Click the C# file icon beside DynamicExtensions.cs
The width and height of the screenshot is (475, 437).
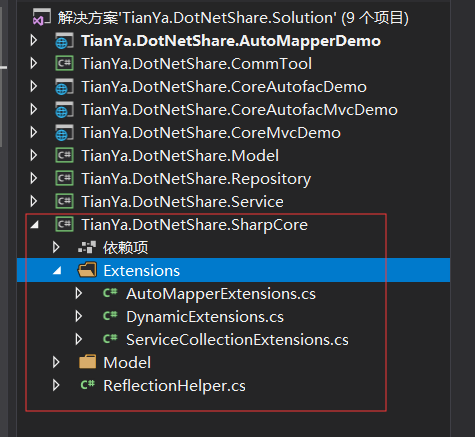coord(110,316)
